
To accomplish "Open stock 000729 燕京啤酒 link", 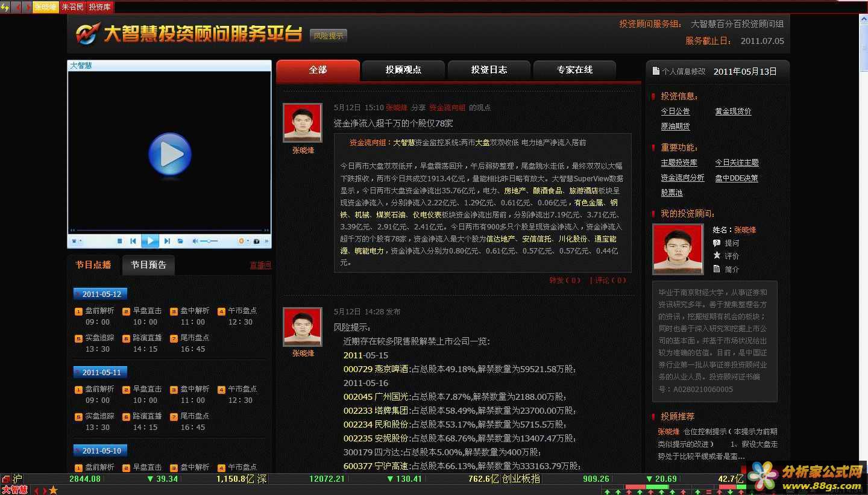I will pos(376,369).
